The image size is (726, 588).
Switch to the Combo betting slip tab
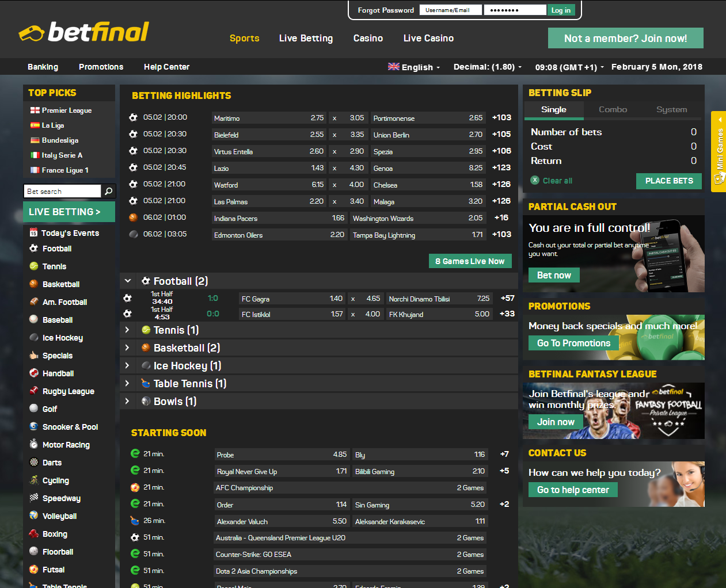click(613, 109)
